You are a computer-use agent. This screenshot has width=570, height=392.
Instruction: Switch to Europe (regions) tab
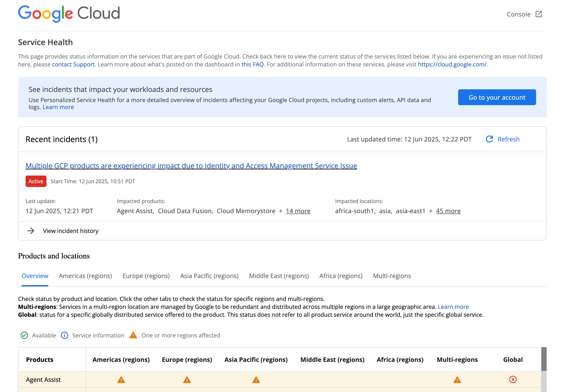pos(146,276)
